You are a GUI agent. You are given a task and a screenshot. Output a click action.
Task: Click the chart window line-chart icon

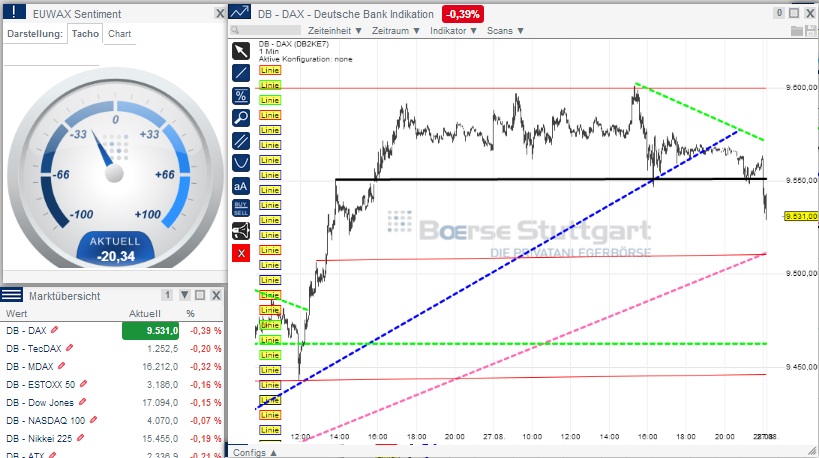pos(240,13)
